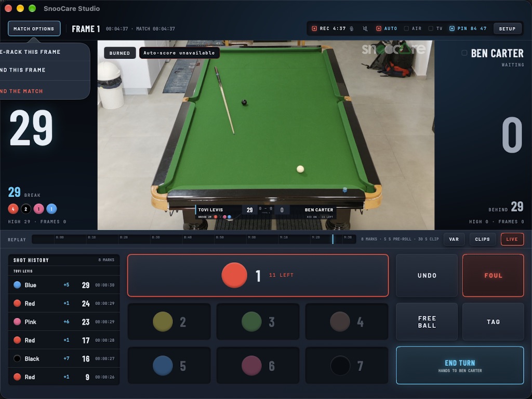Select the green ball worth 3
This screenshot has height=399, width=532.
(258, 322)
